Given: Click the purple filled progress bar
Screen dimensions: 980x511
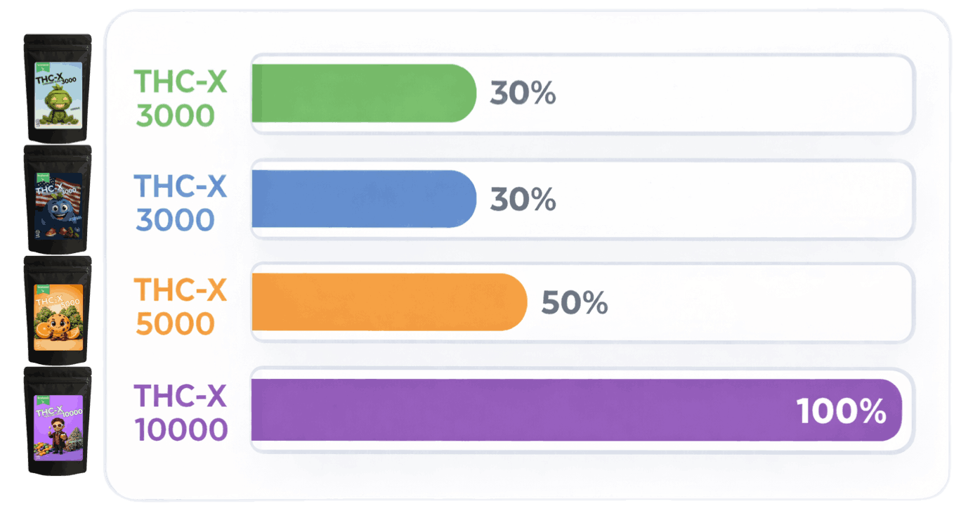Looking at the screenshot, I should [x=520, y=410].
